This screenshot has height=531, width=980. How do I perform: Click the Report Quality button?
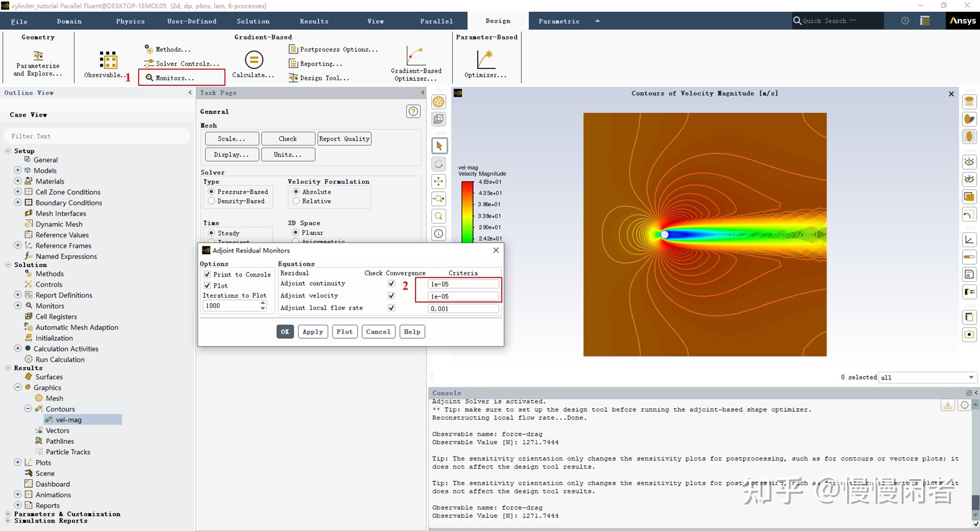pos(344,139)
